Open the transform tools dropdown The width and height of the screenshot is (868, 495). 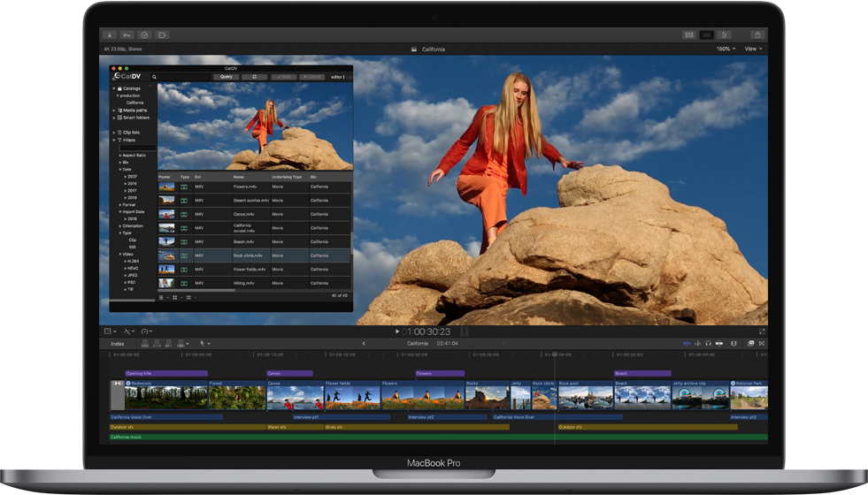pos(129,331)
